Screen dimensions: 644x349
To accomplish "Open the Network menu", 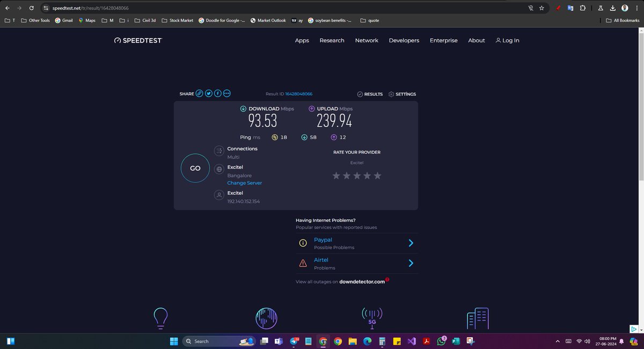I will (x=367, y=40).
